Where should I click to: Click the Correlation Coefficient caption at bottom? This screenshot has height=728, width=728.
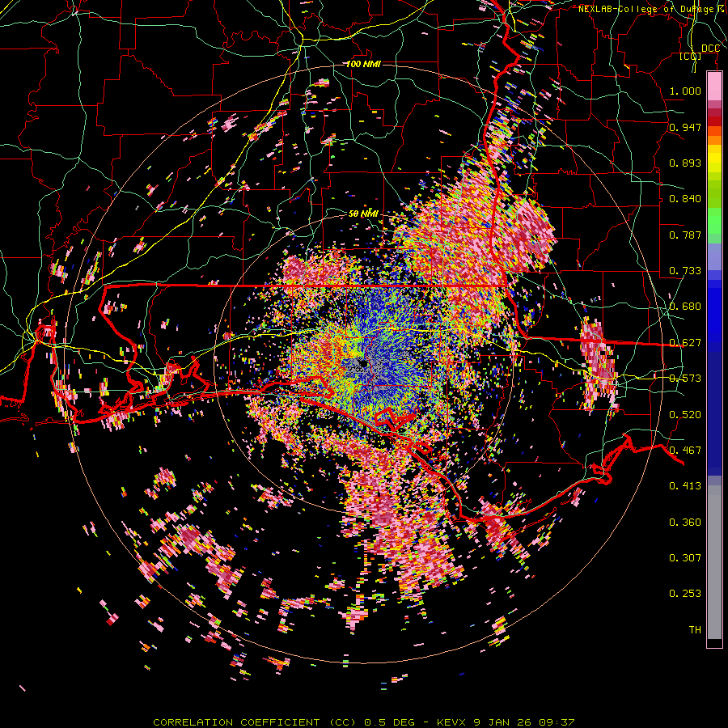point(363,722)
